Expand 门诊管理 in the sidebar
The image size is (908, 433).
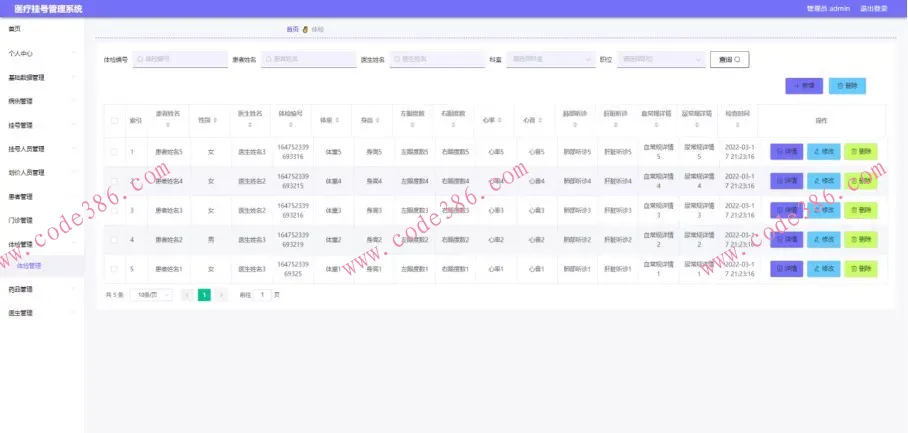(x=42, y=220)
